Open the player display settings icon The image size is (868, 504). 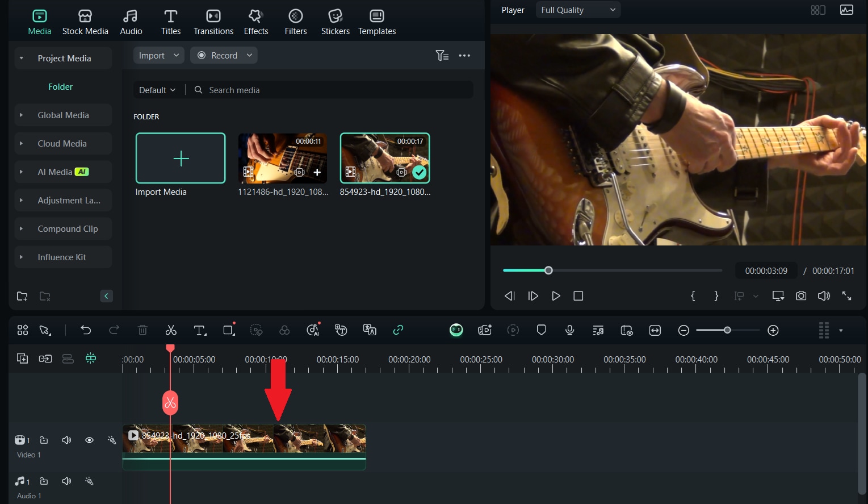tap(778, 295)
